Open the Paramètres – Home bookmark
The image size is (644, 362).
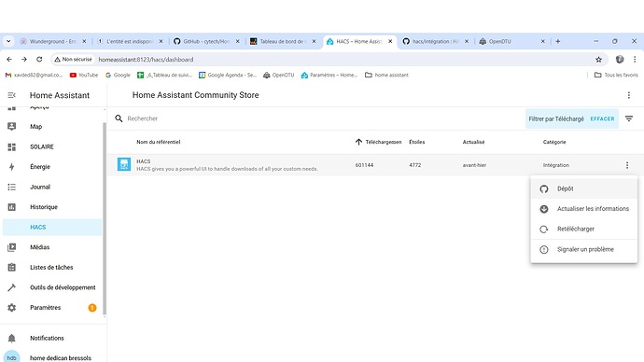pyautogui.click(x=329, y=76)
